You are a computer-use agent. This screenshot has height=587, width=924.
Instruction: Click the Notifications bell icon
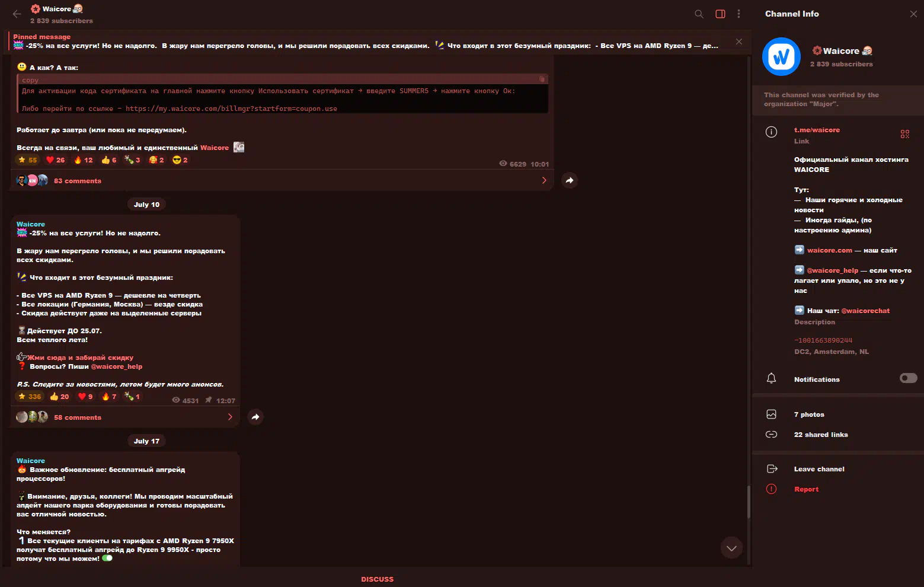point(771,378)
